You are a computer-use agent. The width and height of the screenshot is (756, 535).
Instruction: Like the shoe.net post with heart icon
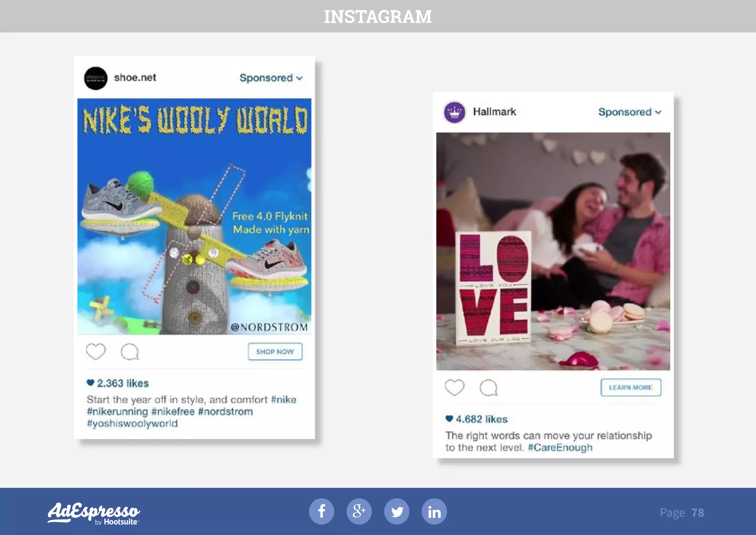coord(96,351)
